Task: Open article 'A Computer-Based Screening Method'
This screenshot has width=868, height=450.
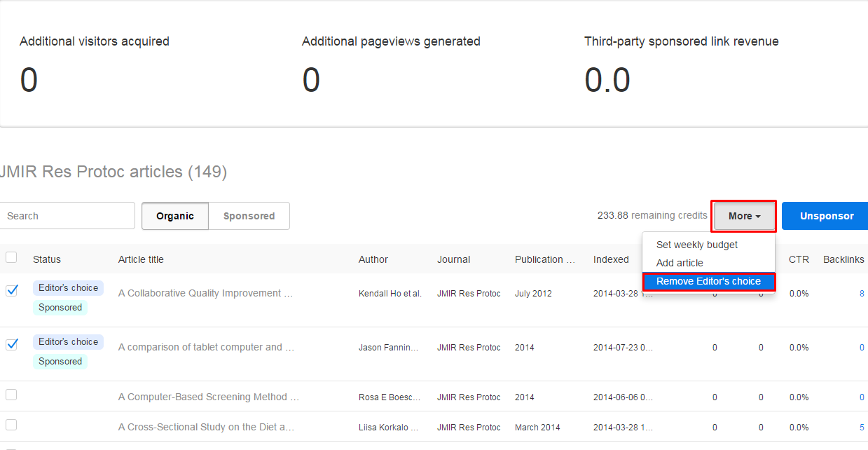Action: coord(208,397)
